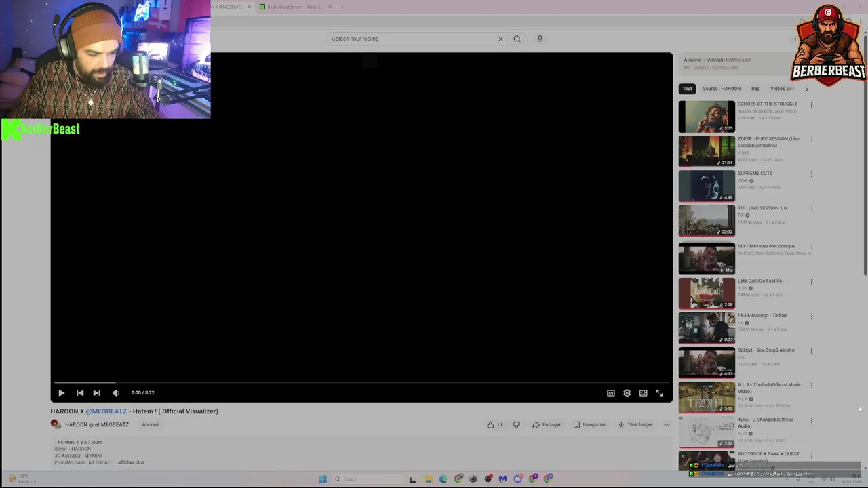Select the Tout filter chip
This screenshot has height=488, width=868.
click(687, 89)
